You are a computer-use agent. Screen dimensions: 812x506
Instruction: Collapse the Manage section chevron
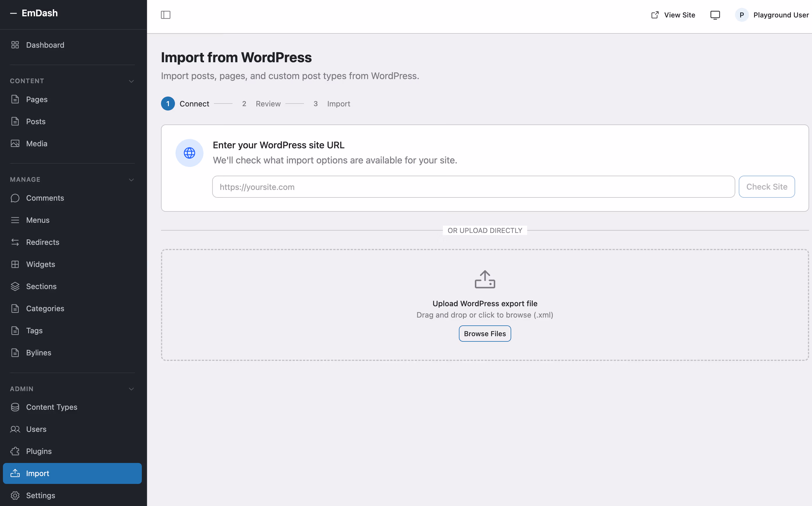click(131, 180)
